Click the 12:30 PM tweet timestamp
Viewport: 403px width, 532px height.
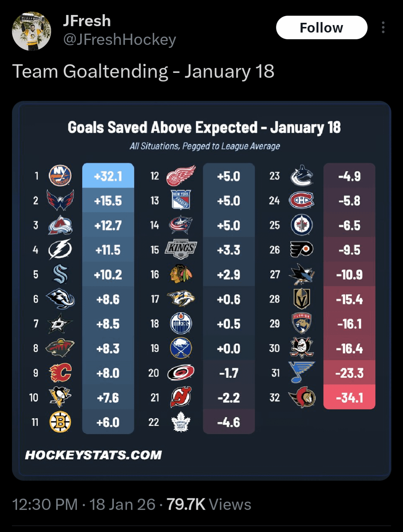tap(45, 504)
